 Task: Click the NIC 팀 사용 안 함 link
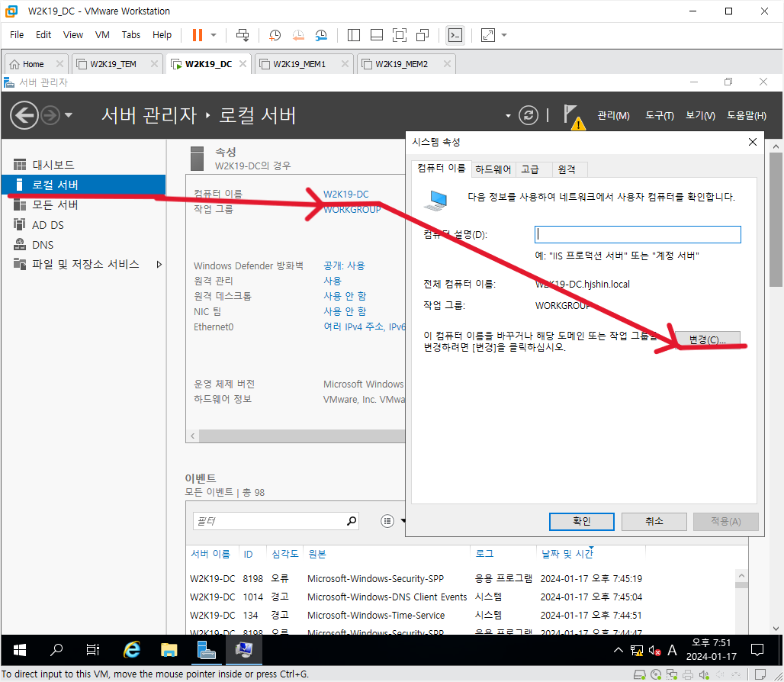click(345, 311)
